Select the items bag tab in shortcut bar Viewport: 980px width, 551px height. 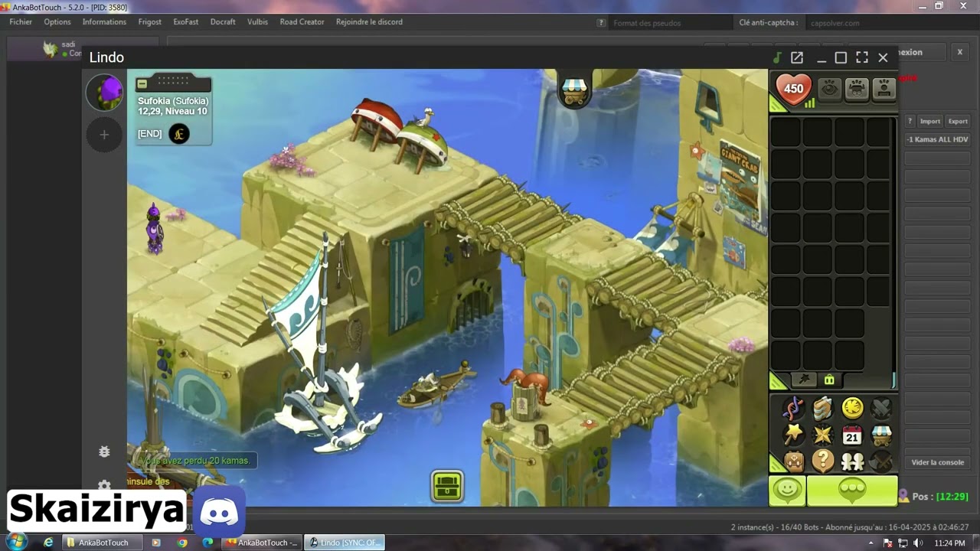coord(829,380)
